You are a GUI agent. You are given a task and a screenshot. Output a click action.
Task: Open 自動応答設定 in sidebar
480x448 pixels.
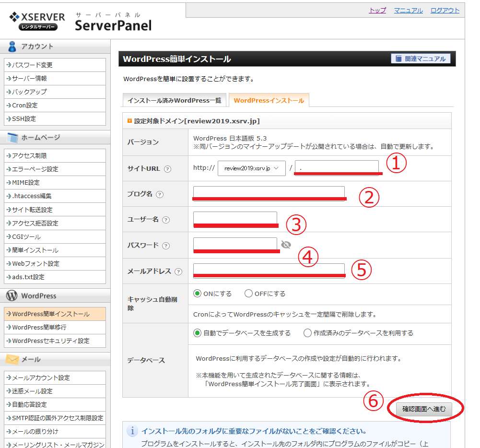tap(55, 404)
